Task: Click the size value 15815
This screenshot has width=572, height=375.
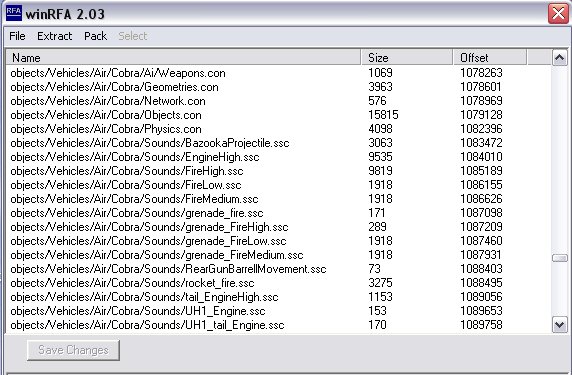Action: (383, 115)
